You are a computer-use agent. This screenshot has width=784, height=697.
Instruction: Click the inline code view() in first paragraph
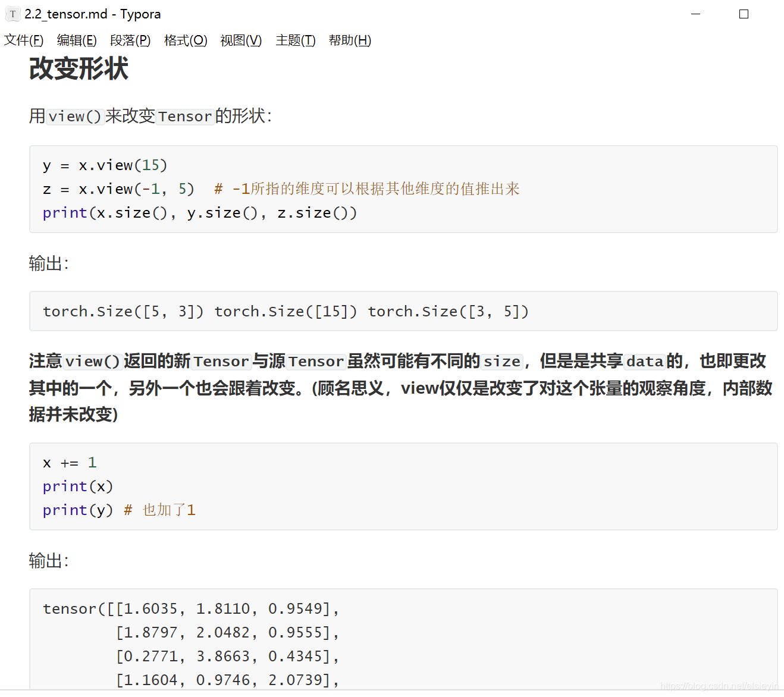point(75,116)
